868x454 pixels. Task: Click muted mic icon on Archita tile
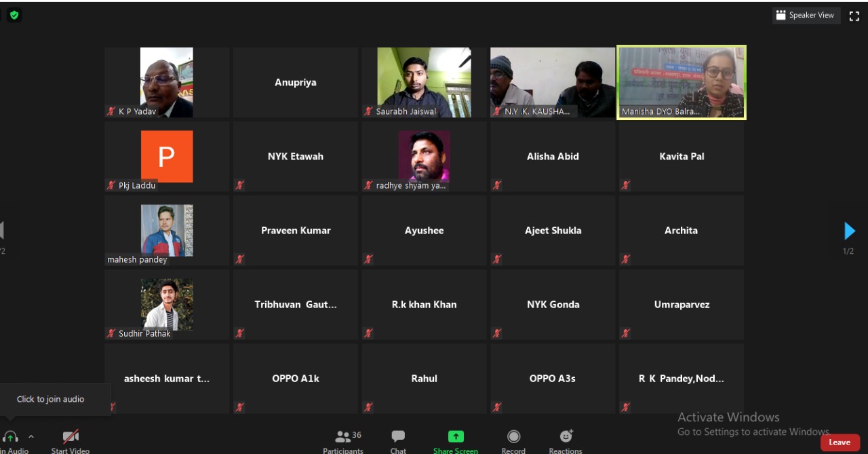(x=625, y=259)
